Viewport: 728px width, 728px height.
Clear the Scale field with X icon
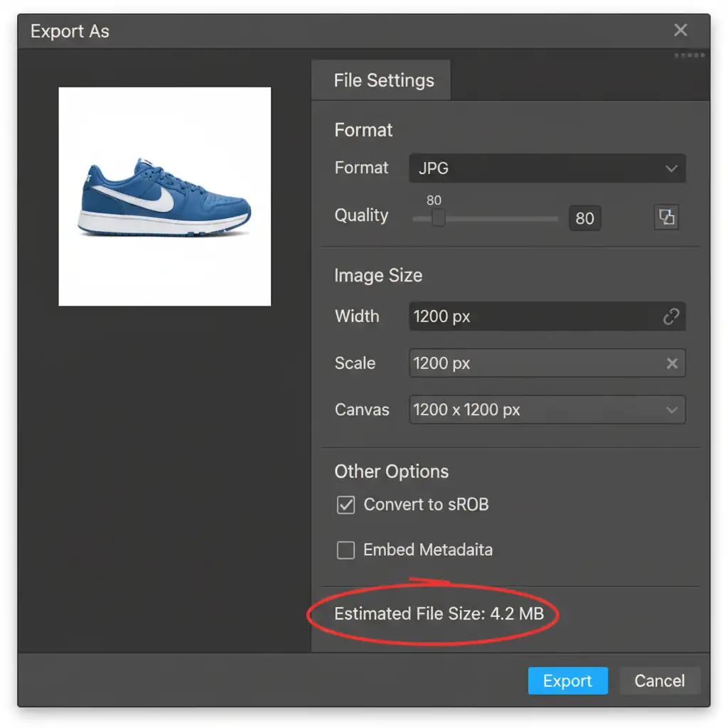point(672,364)
